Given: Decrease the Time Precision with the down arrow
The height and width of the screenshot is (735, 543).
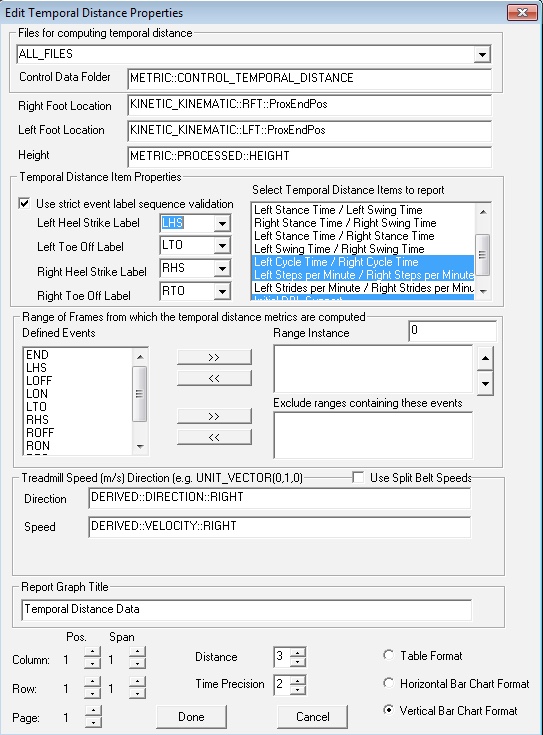Looking at the screenshot, I should point(298,690).
